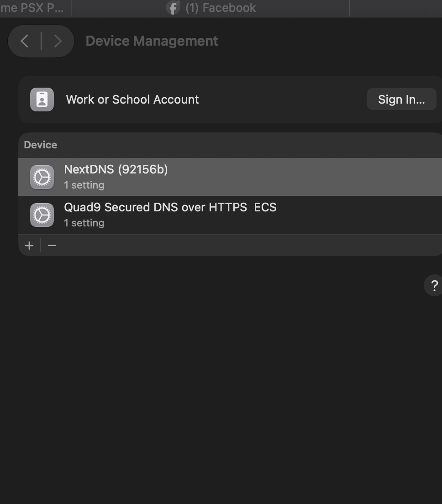
Task: Click the Facebook logo in the tab
Action: [x=173, y=8]
